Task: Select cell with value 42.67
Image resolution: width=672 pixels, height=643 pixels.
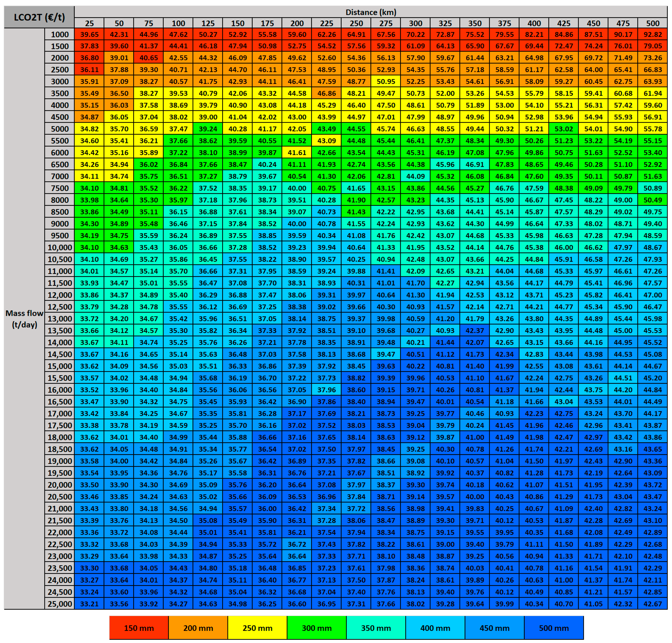Action: coord(653,604)
